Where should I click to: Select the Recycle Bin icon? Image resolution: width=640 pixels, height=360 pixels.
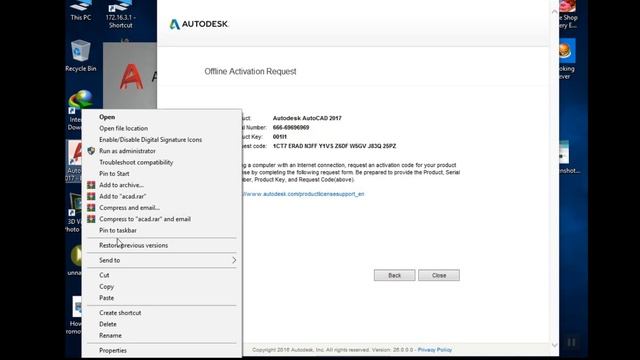pyautogui.click(x=81, y=56)
